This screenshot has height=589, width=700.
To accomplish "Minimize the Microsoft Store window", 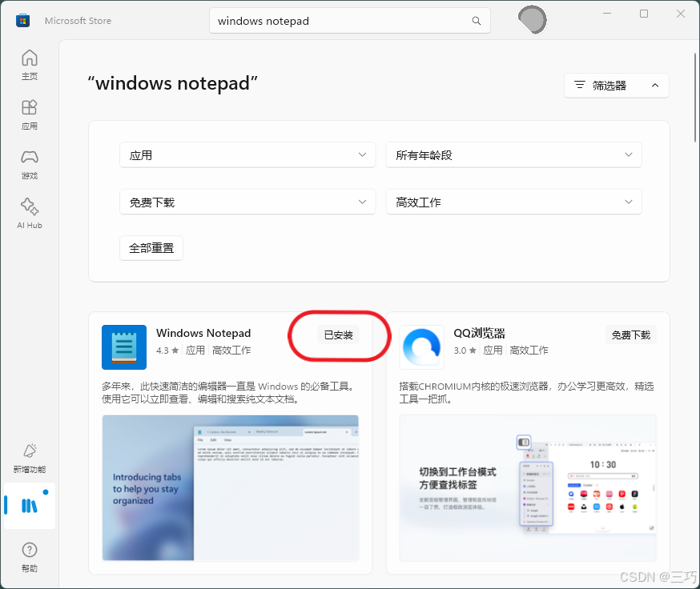I will point(607,14).
